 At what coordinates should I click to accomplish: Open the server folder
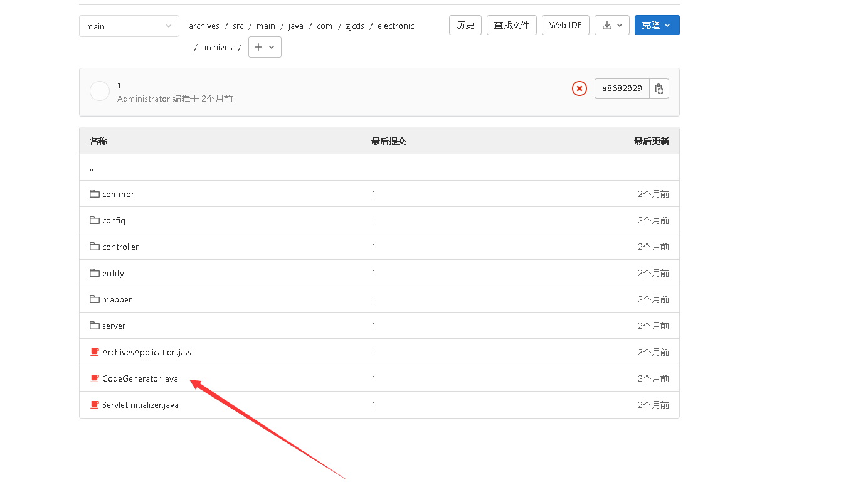point(114,326)
